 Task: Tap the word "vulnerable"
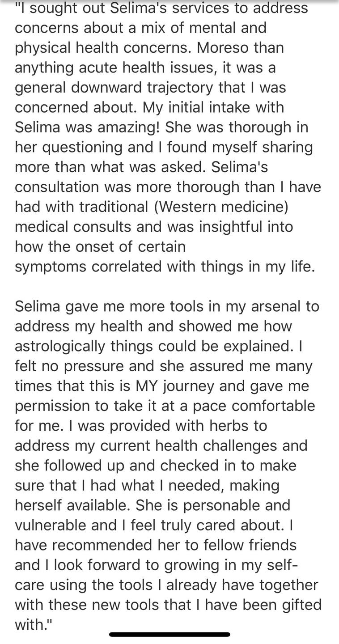pyautogui.click(x=51, y=525)
